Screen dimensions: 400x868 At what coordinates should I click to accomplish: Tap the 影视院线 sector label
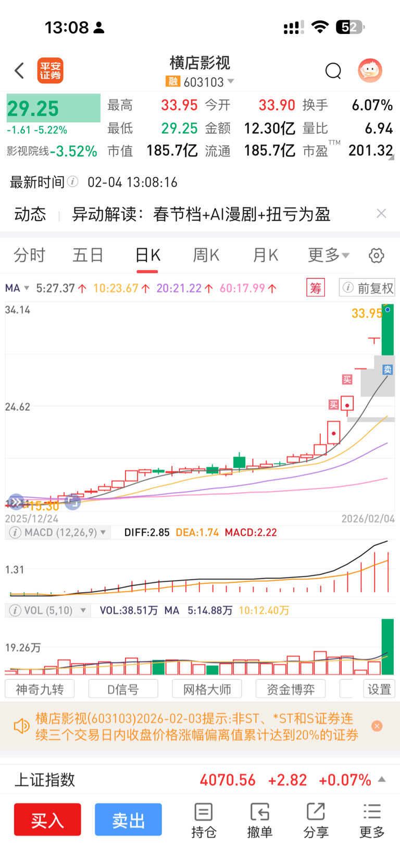[28, 151]
